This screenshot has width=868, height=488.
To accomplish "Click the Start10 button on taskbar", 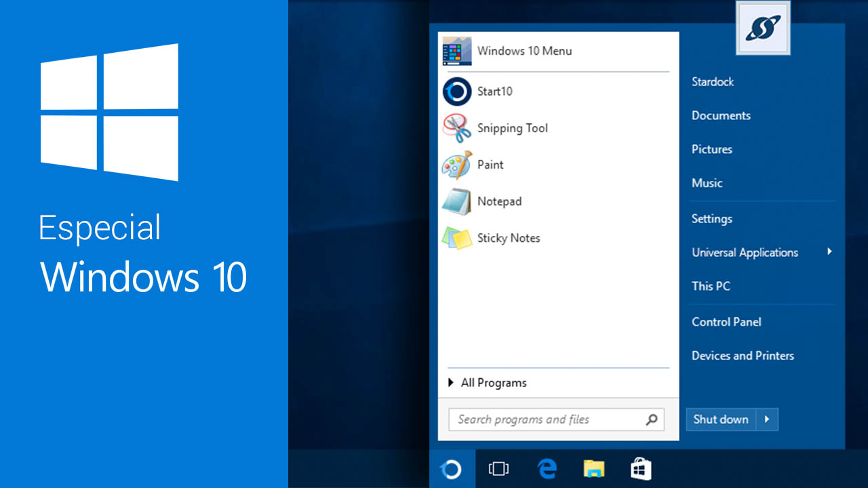I will click(x=452, y=468).
